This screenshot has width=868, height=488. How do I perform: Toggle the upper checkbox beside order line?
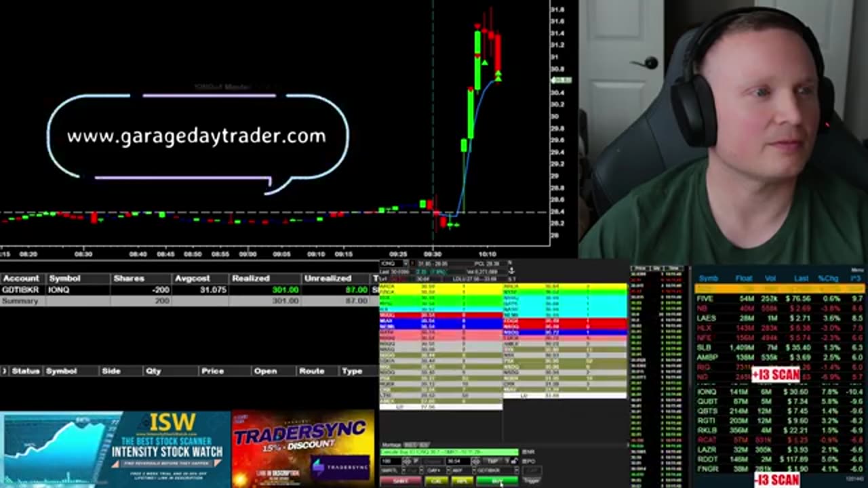click(x=524, y=452)
